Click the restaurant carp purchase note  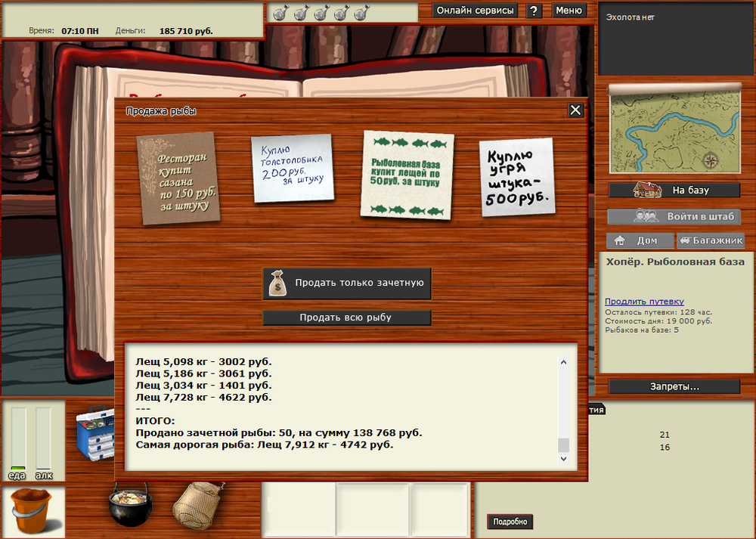pos(178,178)
